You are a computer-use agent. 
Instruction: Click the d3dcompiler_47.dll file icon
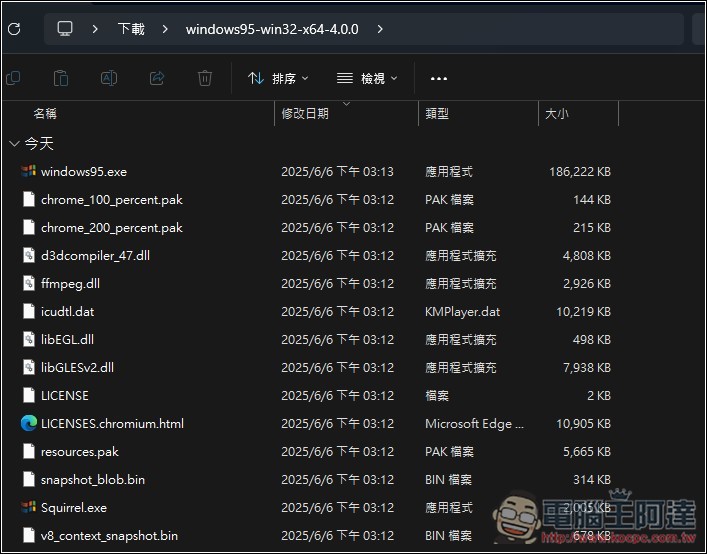[29, 256]
